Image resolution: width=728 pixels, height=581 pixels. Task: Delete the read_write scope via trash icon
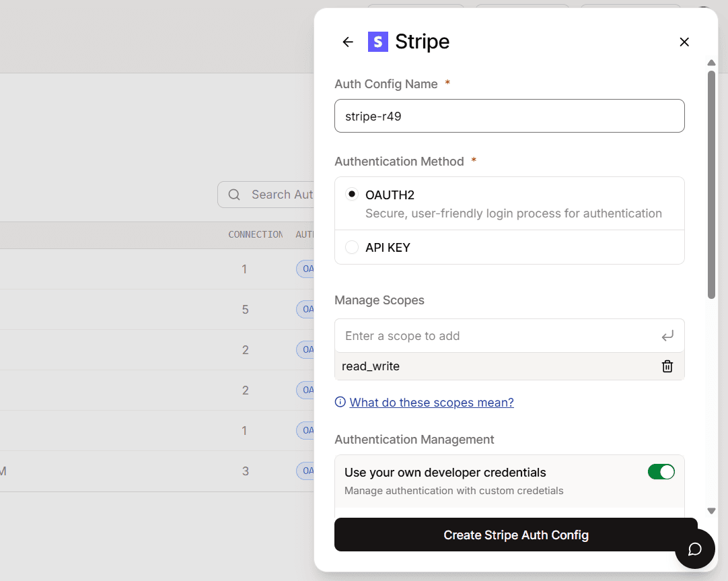coord(667,366)
